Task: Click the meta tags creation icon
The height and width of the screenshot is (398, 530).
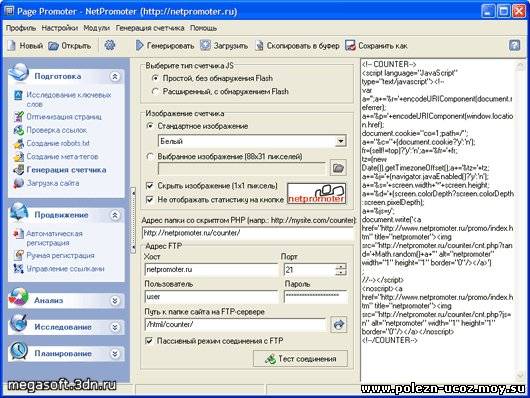Action: click(x=18, y=157)
